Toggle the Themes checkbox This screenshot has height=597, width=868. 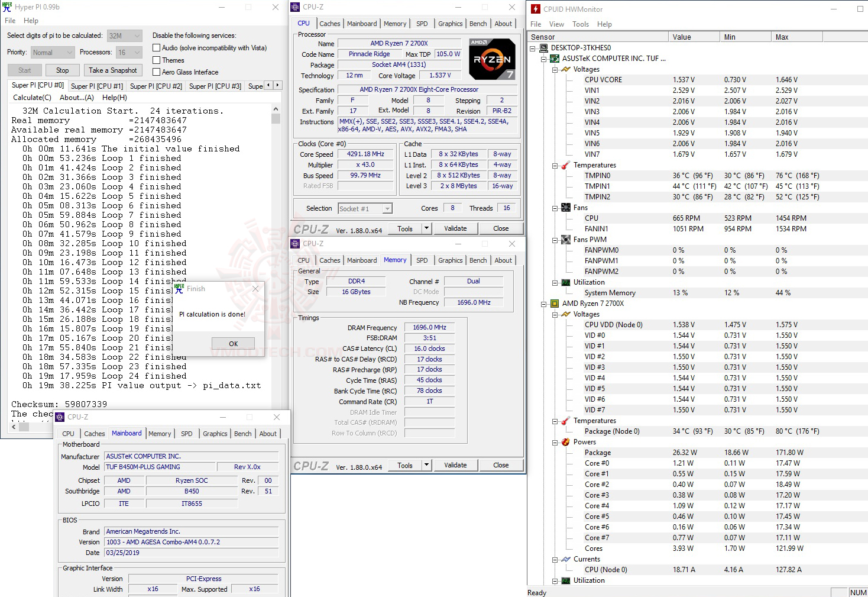[157, 60]
